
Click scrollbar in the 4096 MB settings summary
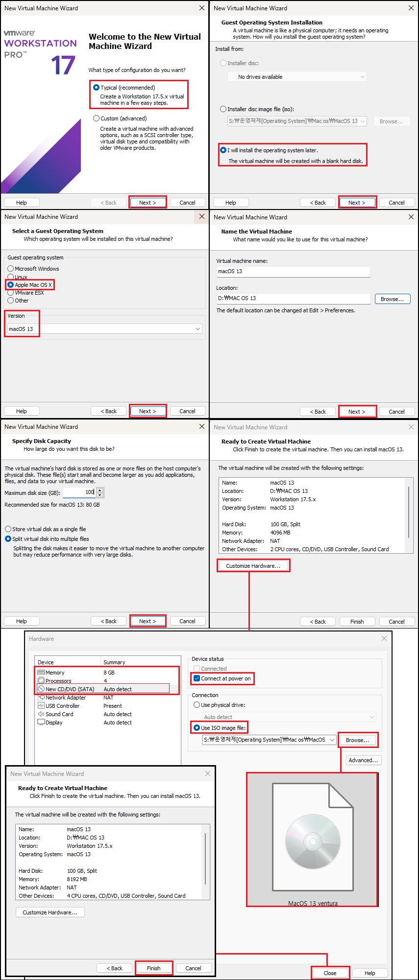pyautogui.click(x=409, y=512)
